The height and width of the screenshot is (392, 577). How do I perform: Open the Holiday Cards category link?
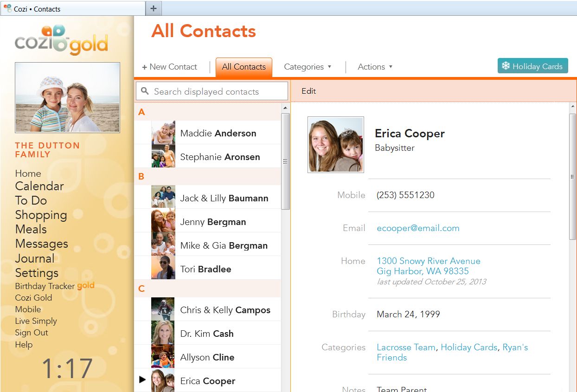(469, 347)
